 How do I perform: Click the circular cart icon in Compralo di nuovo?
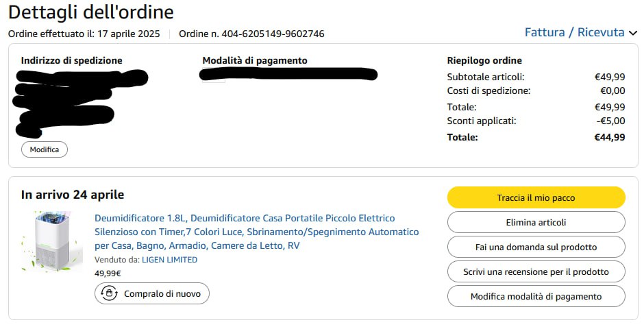109,293
